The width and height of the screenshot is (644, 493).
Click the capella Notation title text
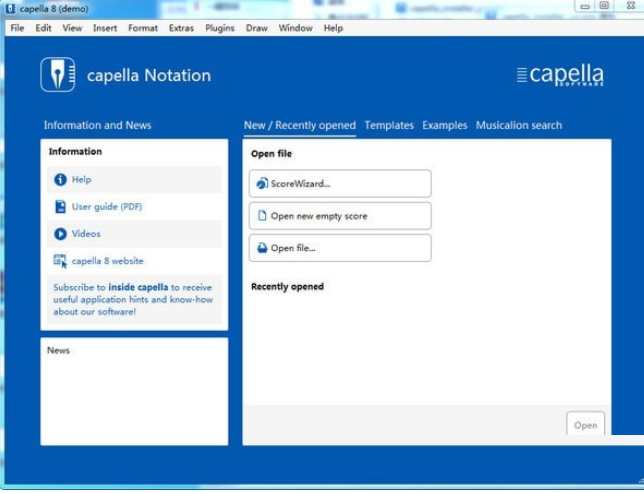tap(149, 76)
